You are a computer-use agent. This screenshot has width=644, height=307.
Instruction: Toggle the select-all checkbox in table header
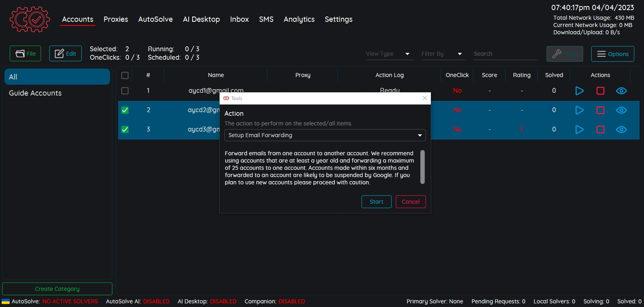click(x=125, y=75)
